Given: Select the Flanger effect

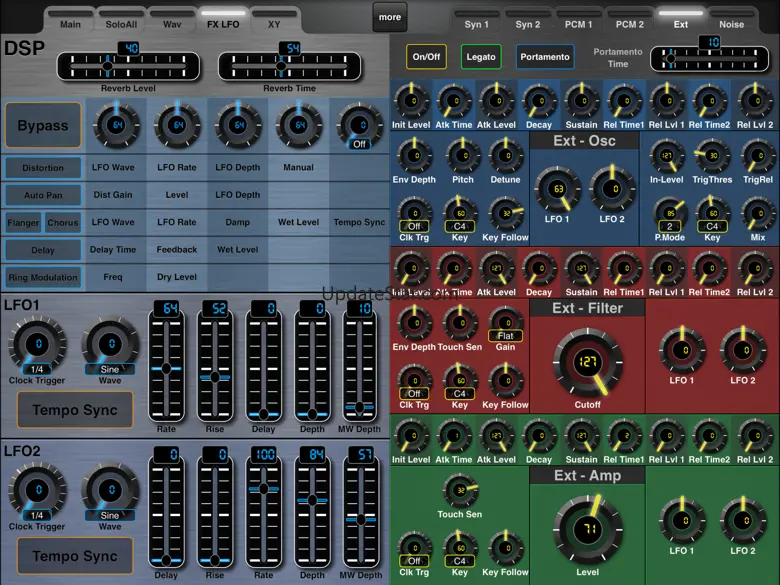Looking at the screenshot, I should (23, 222).
